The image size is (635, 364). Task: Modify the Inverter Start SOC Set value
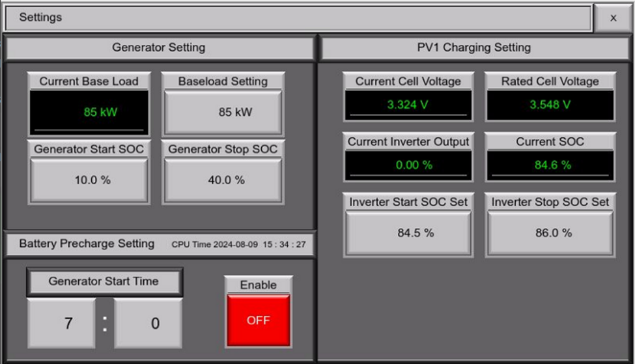pyautogui.click(x=408, y=233)
